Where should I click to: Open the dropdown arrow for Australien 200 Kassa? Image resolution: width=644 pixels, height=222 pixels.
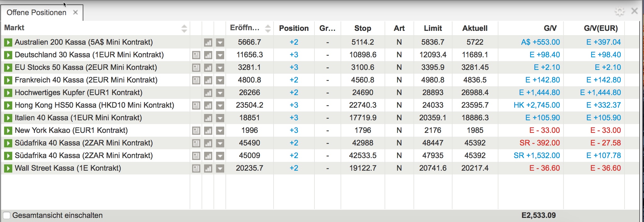220,43
